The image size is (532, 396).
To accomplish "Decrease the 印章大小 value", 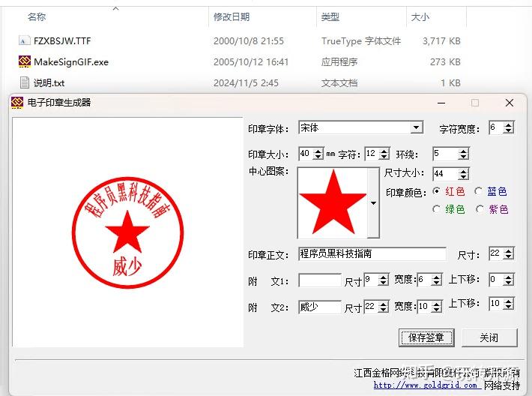I will [x=318, y=157].
